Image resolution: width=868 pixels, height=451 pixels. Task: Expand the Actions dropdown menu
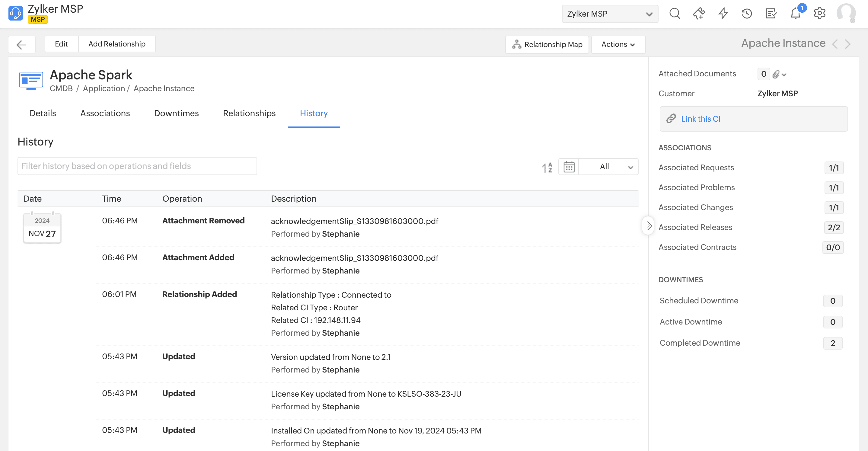(x=618, y=44)
